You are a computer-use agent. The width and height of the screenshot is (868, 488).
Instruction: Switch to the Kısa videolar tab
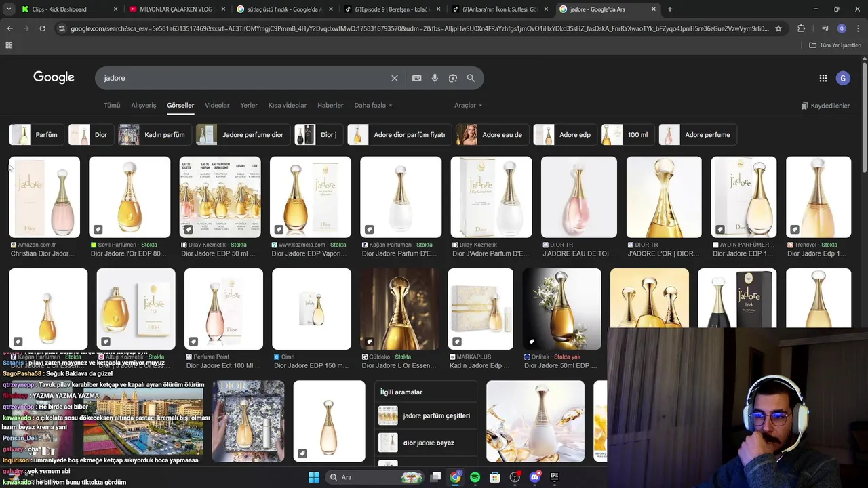click(x=288, y=105)
